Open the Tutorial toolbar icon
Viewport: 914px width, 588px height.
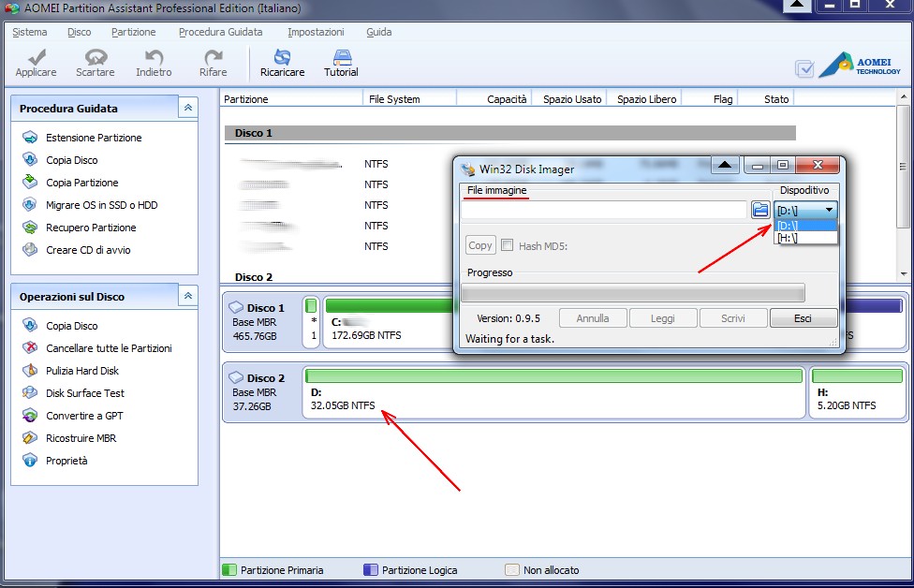(x=341, y=58)
